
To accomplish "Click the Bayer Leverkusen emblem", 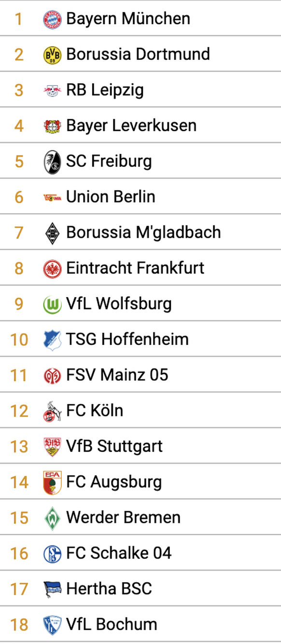I will tap(52, 126).
